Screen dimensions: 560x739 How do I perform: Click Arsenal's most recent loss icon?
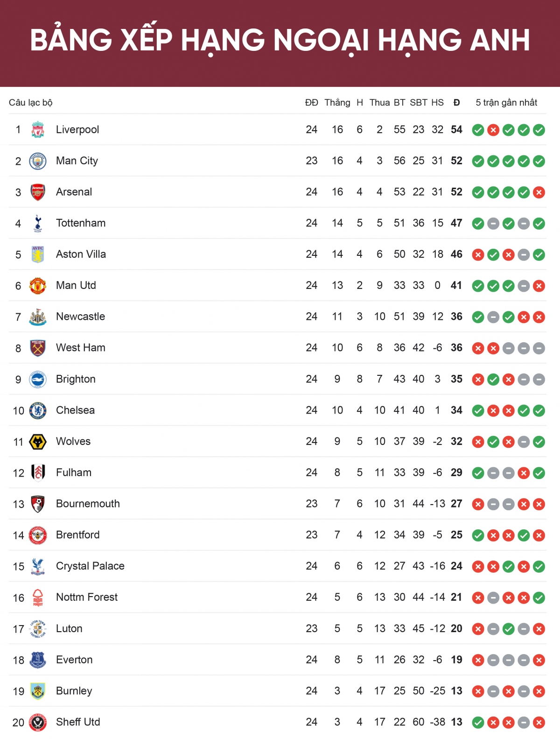pyautogui.click(x=539, y=192)
